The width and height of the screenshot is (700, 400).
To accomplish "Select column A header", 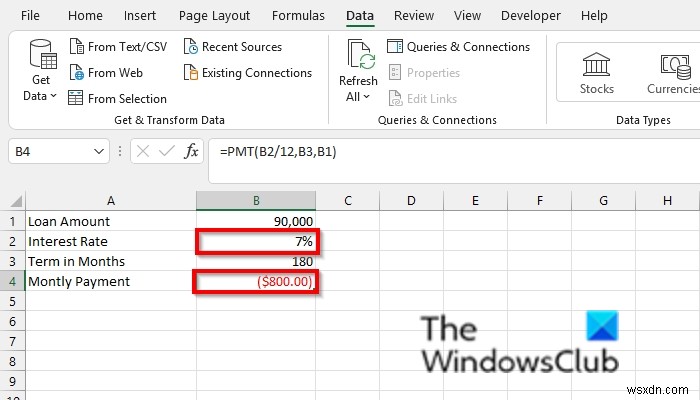I will [x=111, y=201].
